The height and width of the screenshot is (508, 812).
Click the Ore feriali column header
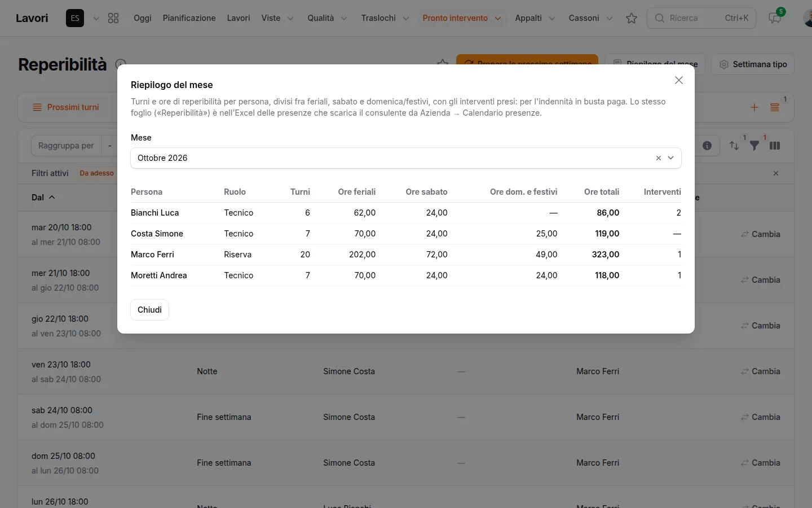(x=357, y=192)
